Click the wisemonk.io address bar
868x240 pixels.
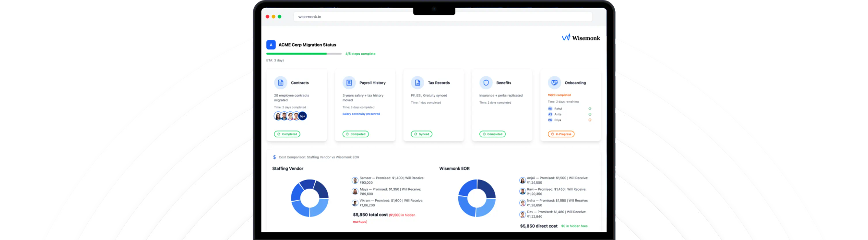click(443, 17)
